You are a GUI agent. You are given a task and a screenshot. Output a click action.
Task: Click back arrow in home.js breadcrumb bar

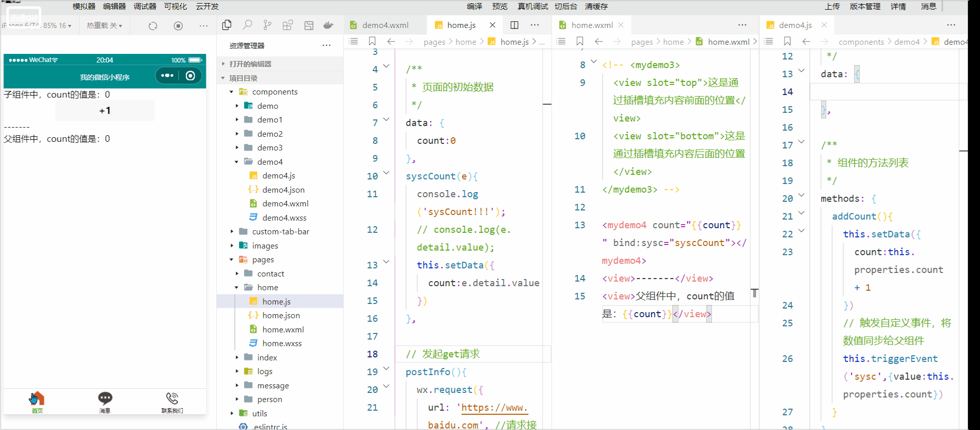(x=391, y=41)
